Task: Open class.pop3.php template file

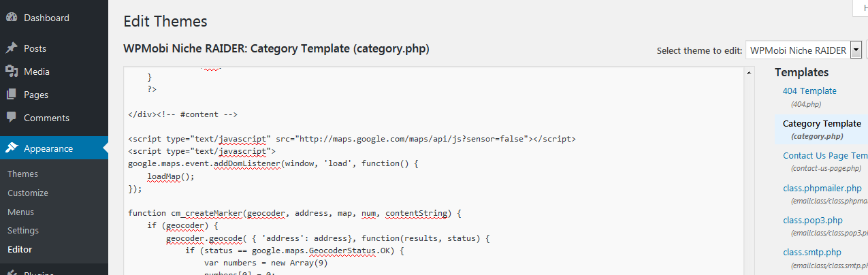Action: 812,220
